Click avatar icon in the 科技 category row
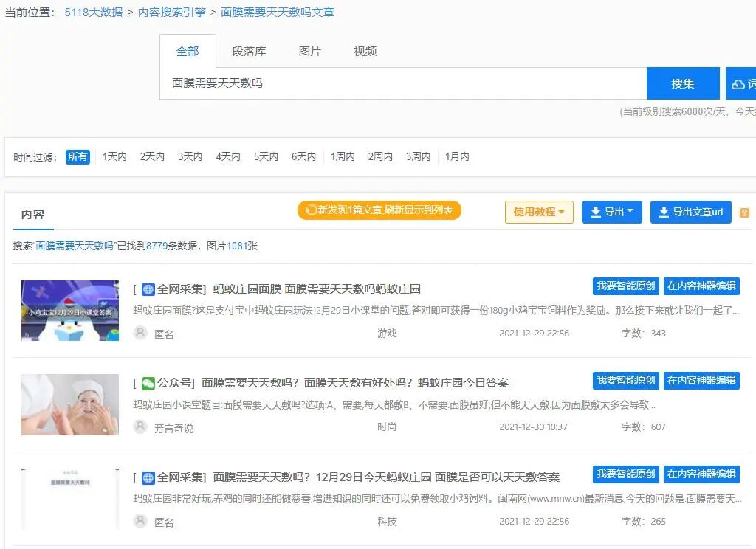Image resolution: width=756 pixels, height=549 pixels. click(140, 521)
